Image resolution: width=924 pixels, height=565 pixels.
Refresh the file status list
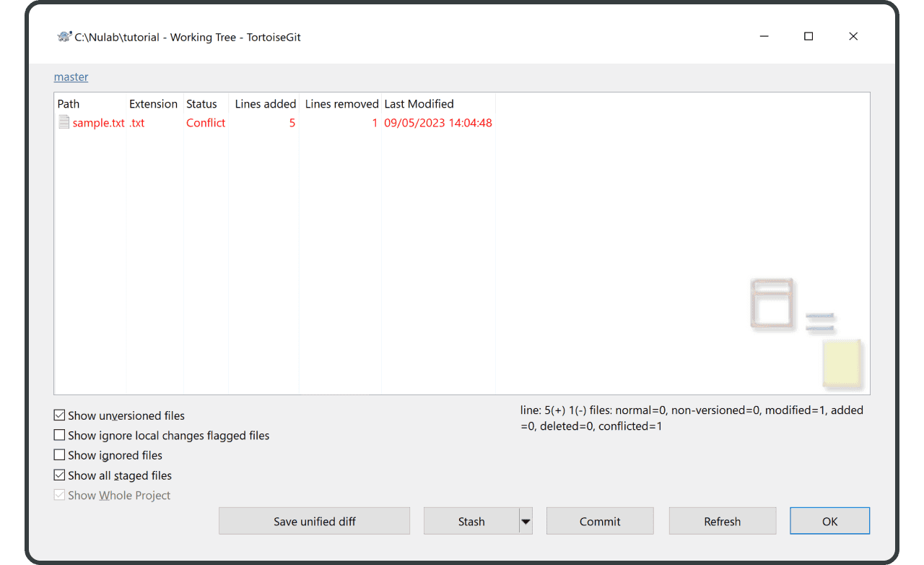pos(722,520)
